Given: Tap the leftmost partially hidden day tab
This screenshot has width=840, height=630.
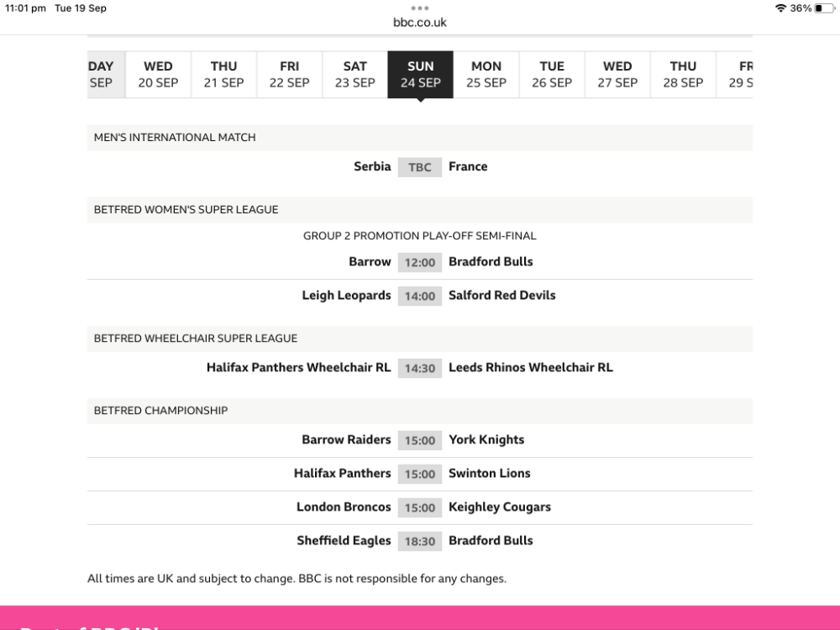Looking at the screenshot, I should [x=106, y=75].
